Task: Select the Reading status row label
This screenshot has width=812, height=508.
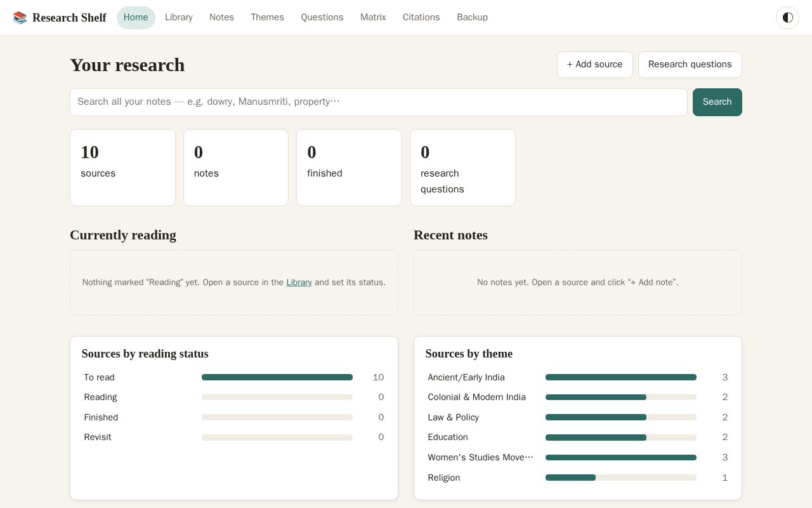Action: pyautogui.click(x=100, y=398)
